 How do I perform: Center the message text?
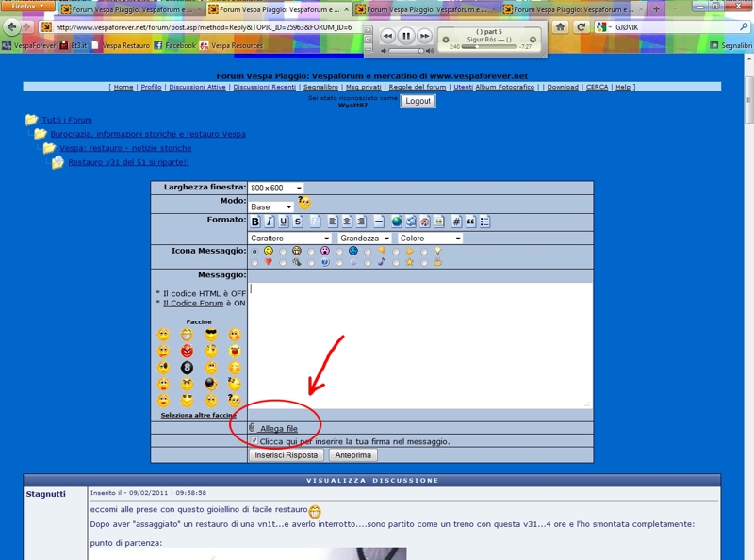tap(347, 222)
